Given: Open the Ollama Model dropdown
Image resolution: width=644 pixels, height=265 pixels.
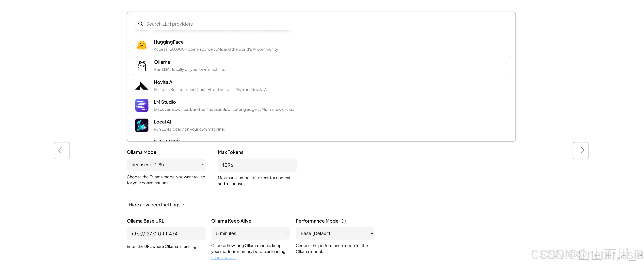Looking at the screenshot, I should pyautogui.click(x=166, y=165).
